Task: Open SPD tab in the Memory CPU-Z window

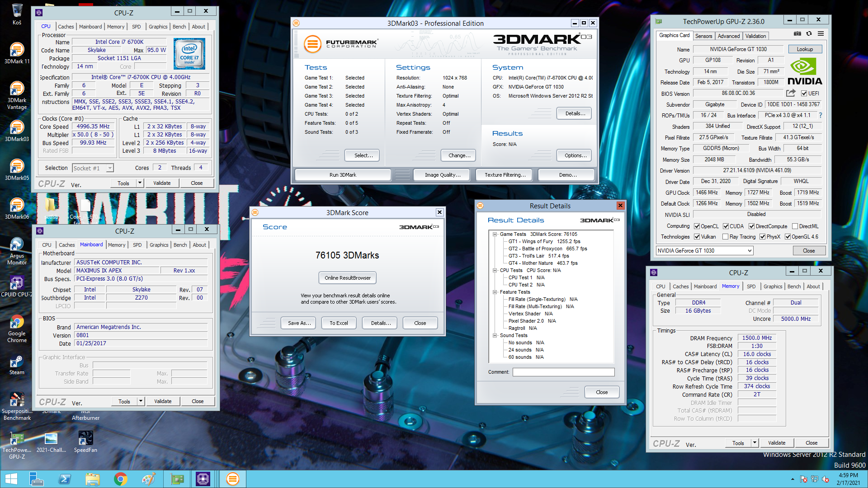Action: coord(751,286)
